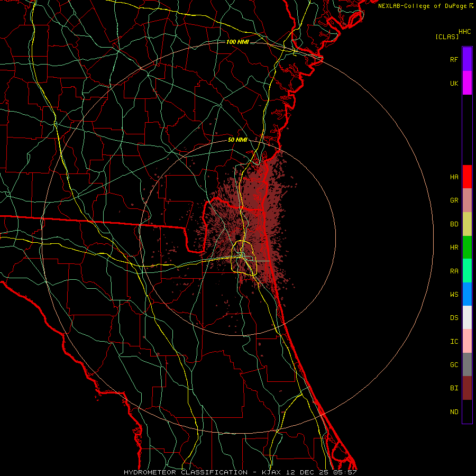This screenshot has width=476, height=476.
Task: Pick the HR green legend swatch
Action: pos(467,247)
